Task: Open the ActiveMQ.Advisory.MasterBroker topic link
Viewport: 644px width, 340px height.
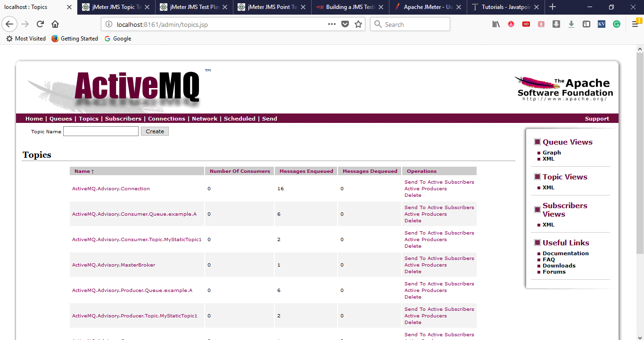Action: [x=114, y=265]
